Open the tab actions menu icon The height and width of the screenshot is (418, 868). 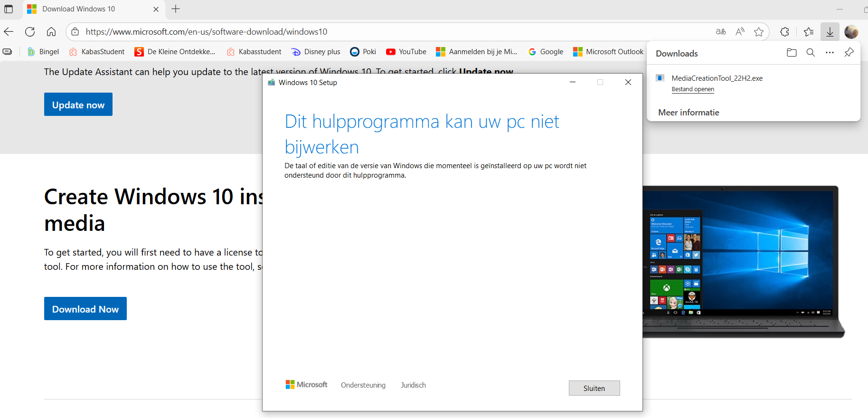(9, 9)
